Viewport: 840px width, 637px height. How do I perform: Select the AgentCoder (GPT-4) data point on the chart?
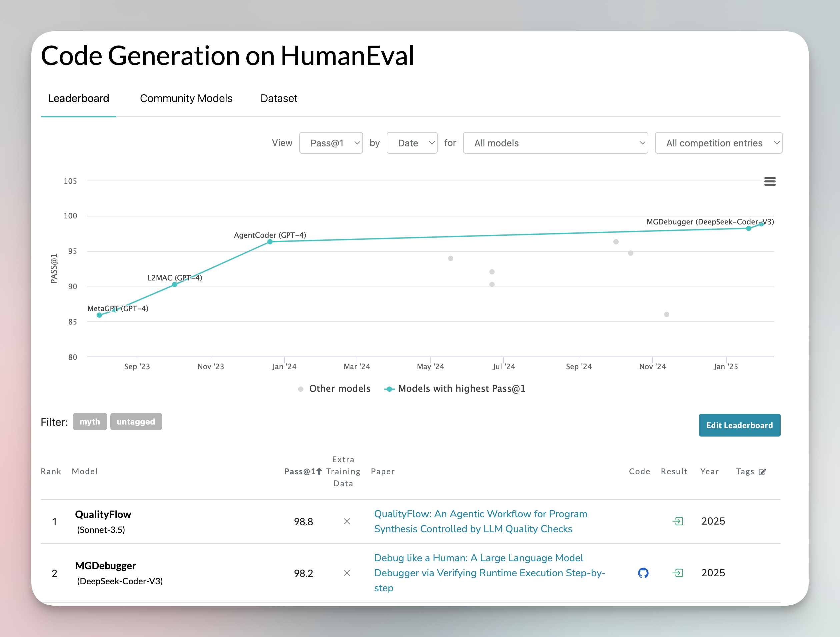coord(270,241)
